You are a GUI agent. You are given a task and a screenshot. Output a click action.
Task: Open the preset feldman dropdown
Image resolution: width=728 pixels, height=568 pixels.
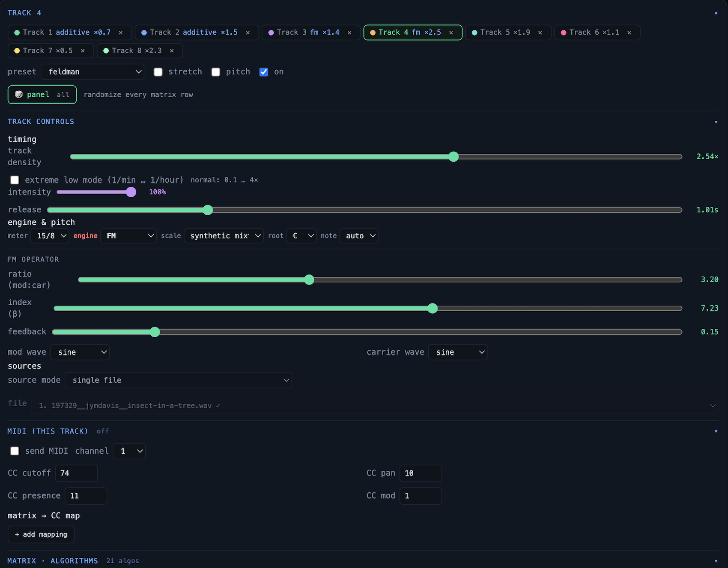[x=92, y=72]
